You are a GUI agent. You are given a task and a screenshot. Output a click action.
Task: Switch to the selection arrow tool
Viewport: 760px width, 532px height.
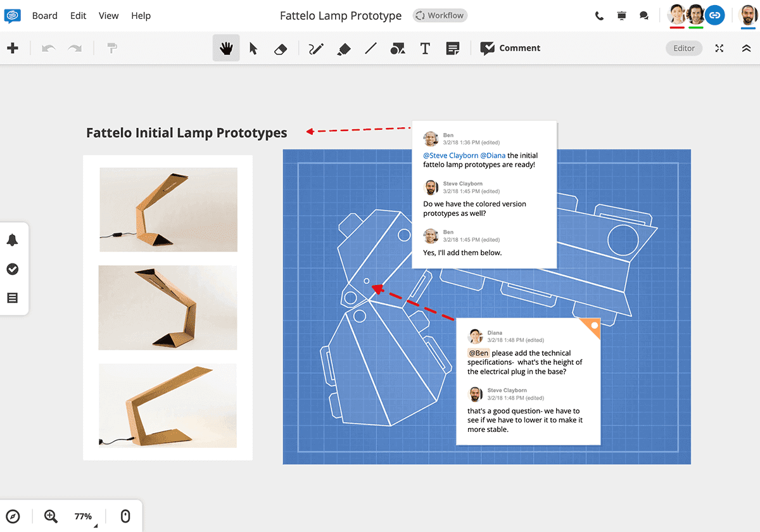click(x=253, y=47)
